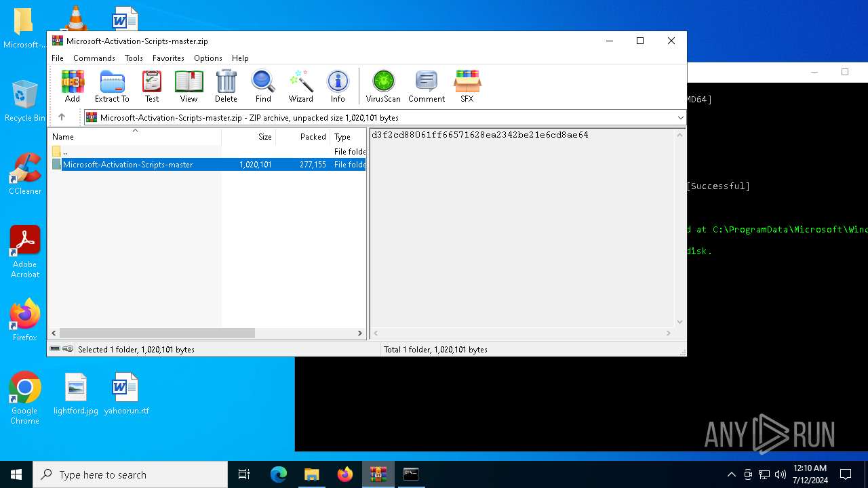Sort by the Name column header

point(134,136)
